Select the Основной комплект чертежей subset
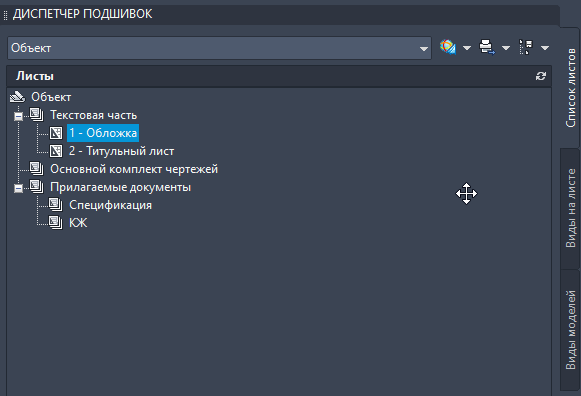Image resolution: width=581 pixels, height=396 pixels. 134,169
